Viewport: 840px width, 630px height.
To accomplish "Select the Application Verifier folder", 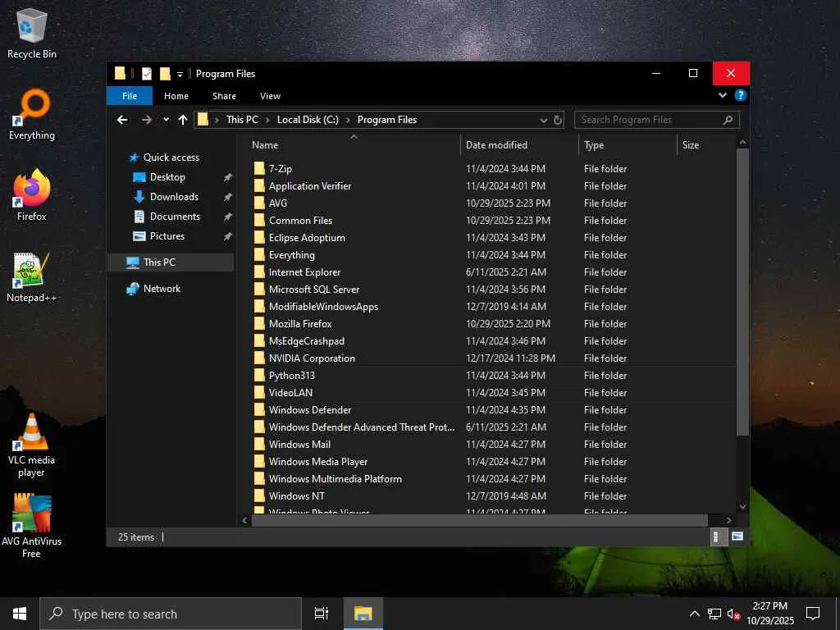I will coord(310,186).
